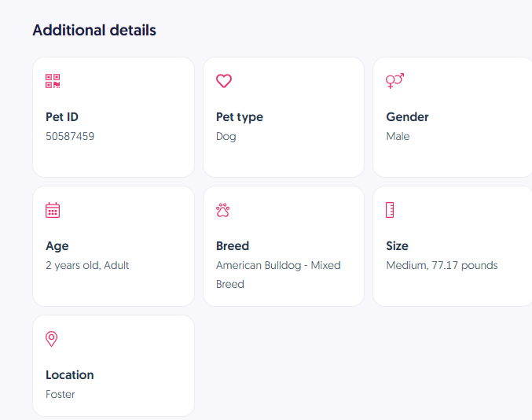Click the Breed label
This screenshot has height=420, width=532.
(x=233, y=246)
